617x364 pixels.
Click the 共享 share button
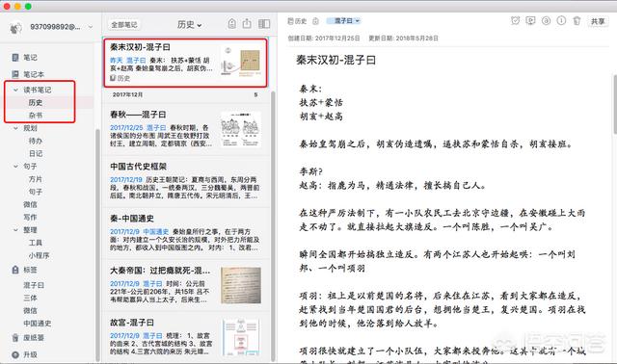598,21
